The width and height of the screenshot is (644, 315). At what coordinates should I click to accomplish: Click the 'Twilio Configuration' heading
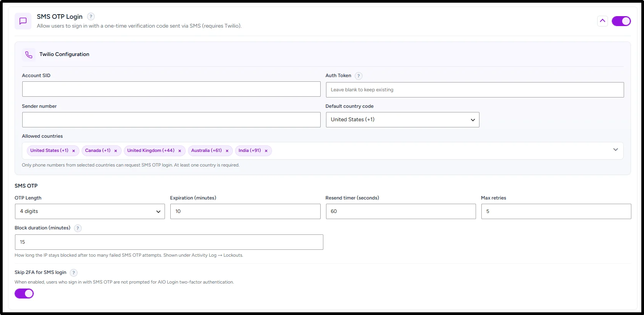[64, 54]
